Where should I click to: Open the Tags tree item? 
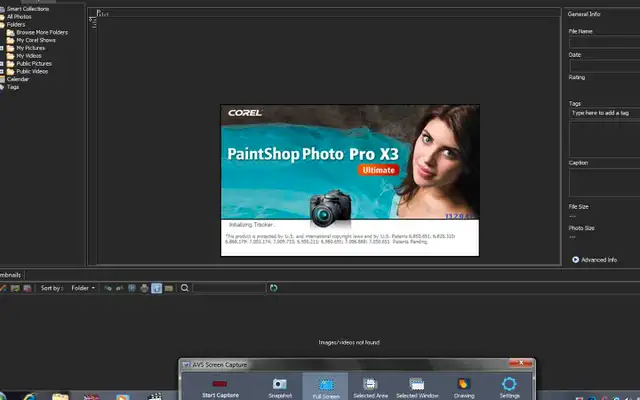click(x=13, y=87)
